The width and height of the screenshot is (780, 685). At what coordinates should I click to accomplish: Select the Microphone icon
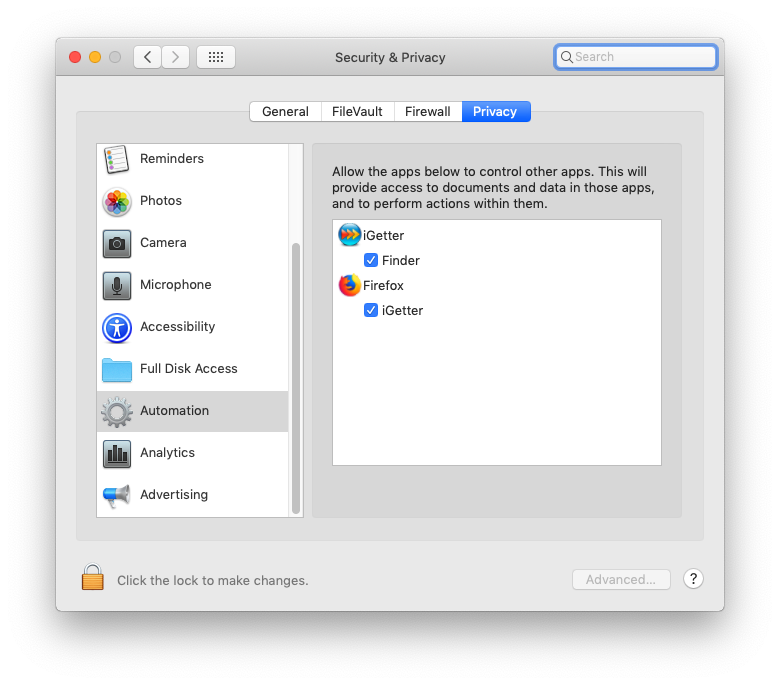tap(117, 285)
